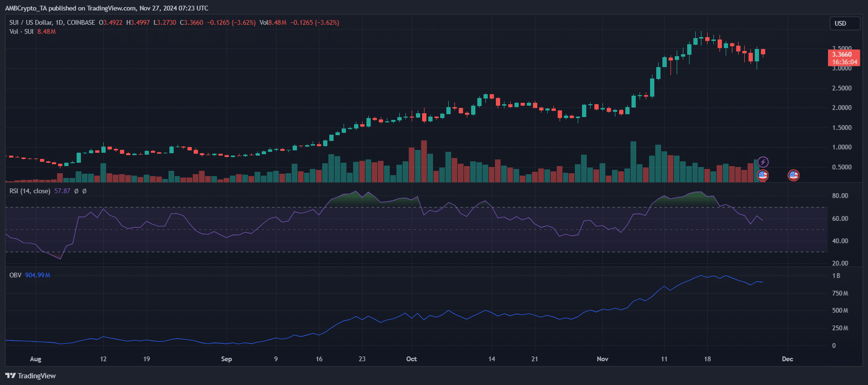The height and width of the screenshot is (385, 868).
Task: Click the 2.5000 price axis label
Action: coord(842,88)
